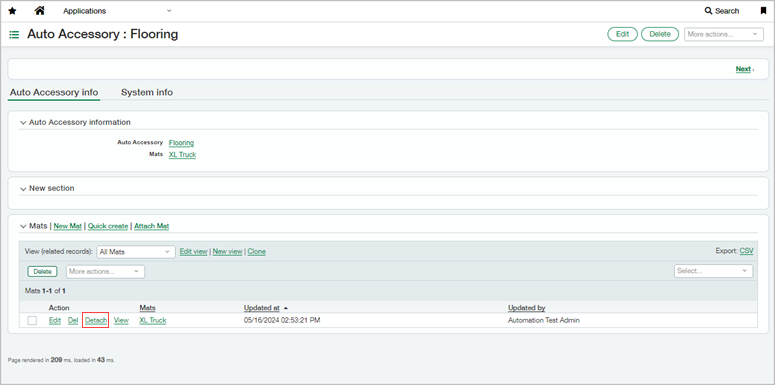This screenshot has height=385, width=775.
Task: Go to the home icon
Action: pos(40,10)
